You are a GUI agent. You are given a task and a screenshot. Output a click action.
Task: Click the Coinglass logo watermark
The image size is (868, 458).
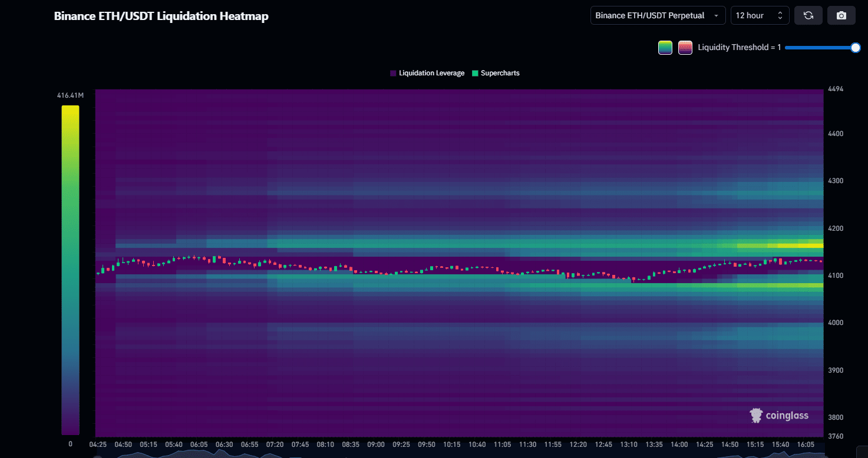(779, 416)
